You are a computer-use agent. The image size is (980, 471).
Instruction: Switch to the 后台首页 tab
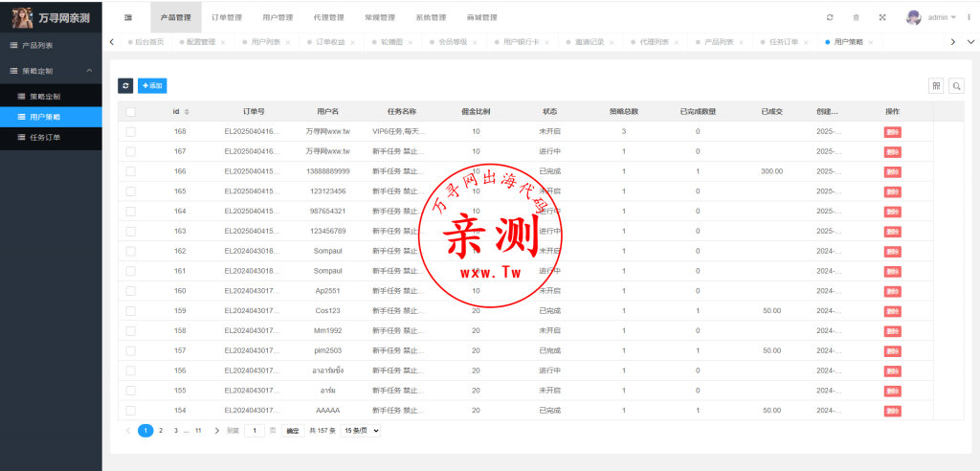coord(145,42)
